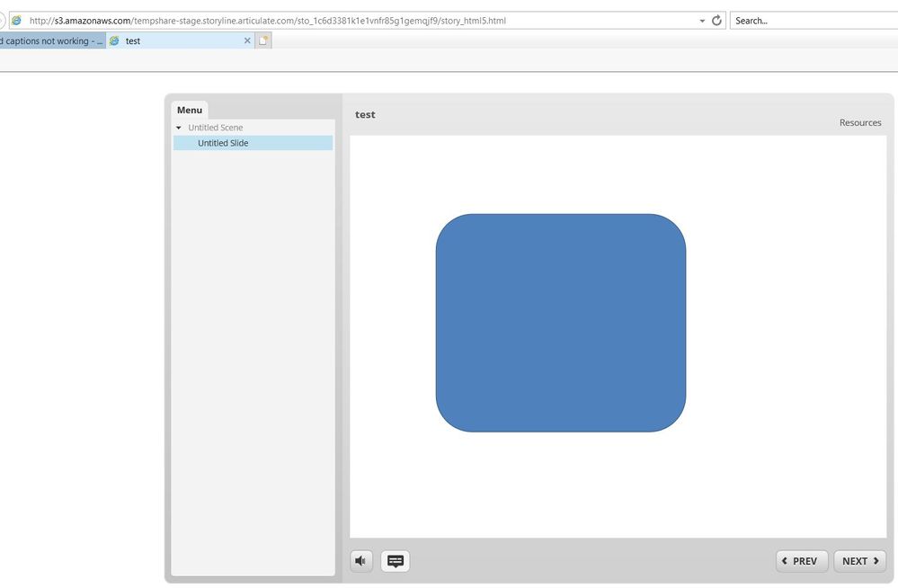Collapse the Untitled Scene triangle
This screenshot has height=588, width=898.
(179, 128)
